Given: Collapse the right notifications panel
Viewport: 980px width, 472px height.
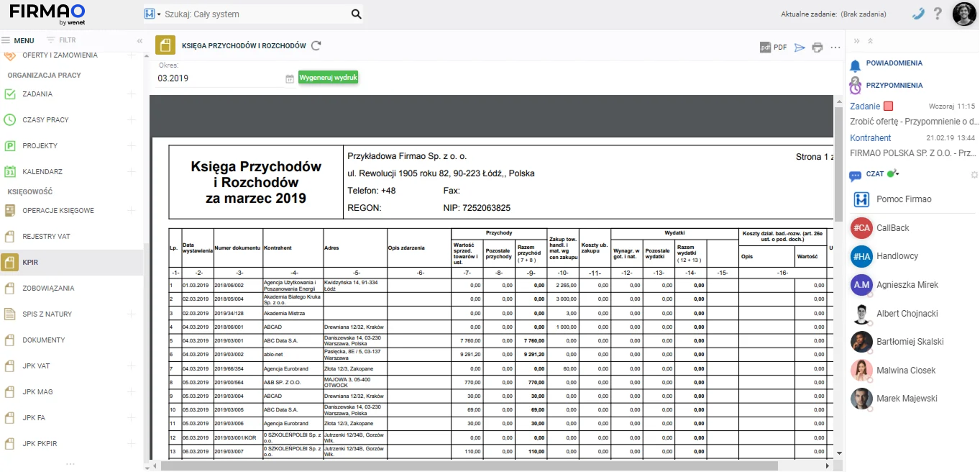Looking at the screenshot, I should coord(857,41).
